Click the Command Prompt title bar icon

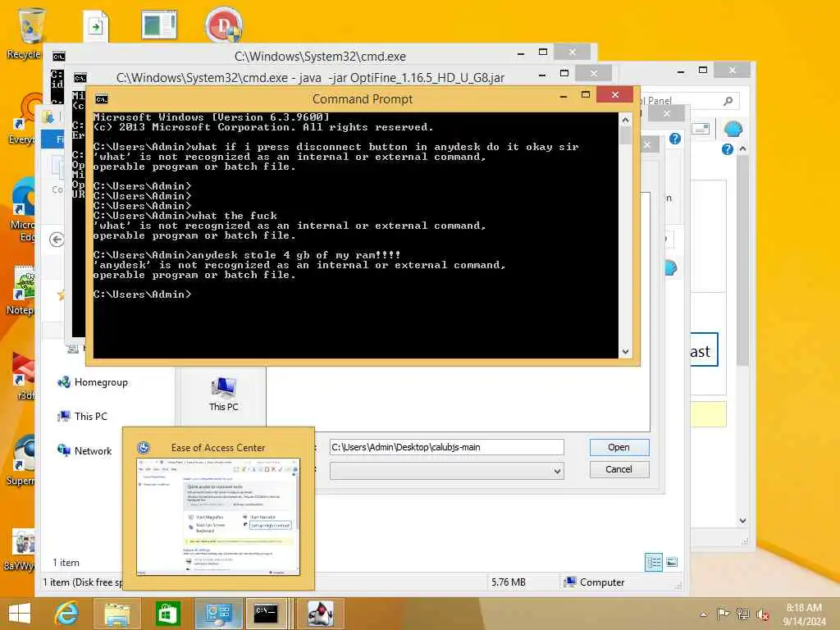coord(101,99)
